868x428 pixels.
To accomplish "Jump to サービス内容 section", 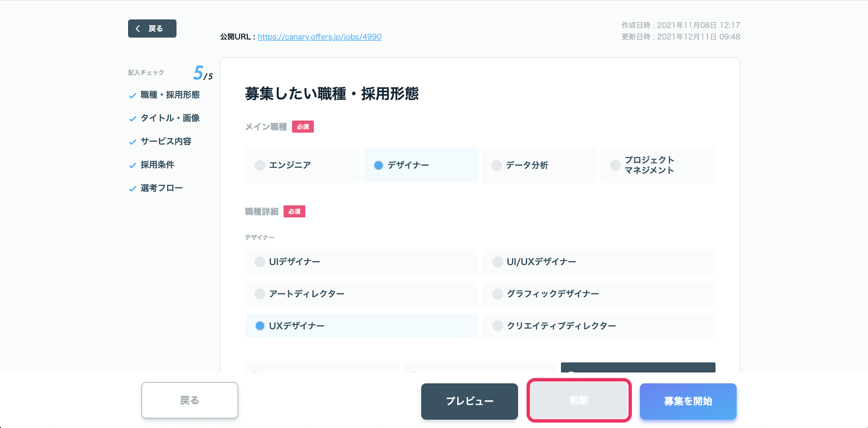I will coord(166,141).
